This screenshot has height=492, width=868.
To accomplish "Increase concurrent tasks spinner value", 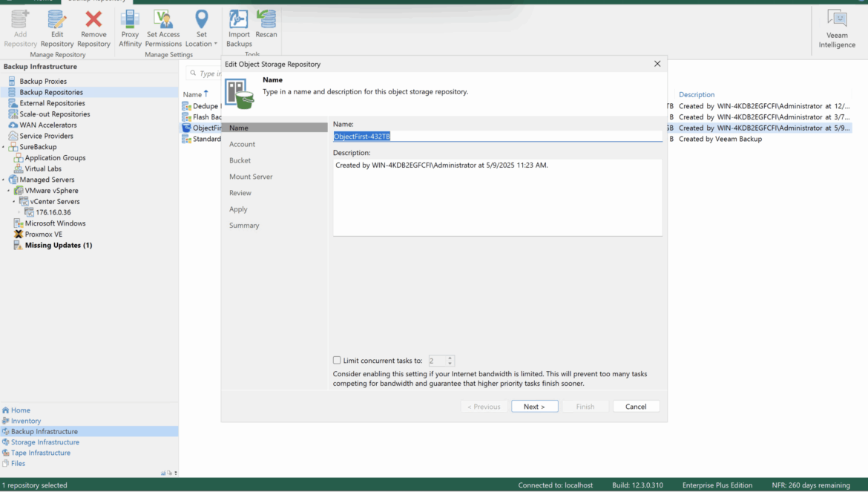I will (450, 358).
